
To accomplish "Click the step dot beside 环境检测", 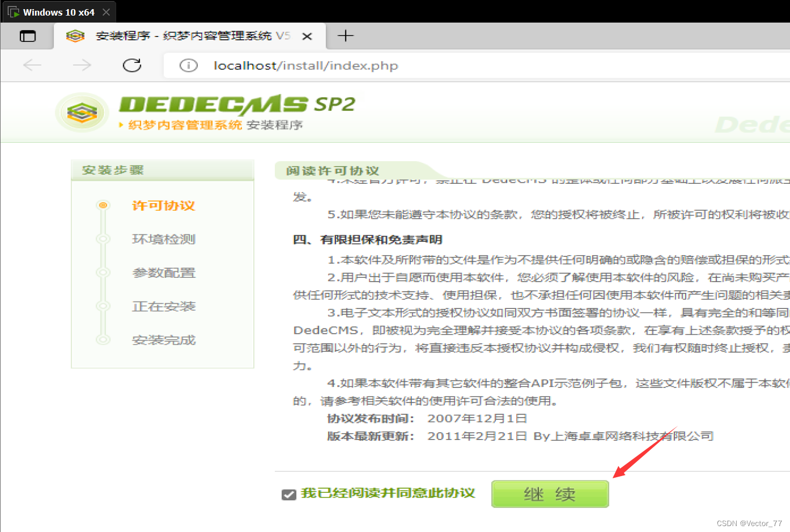I will click(x=103, y=239).
